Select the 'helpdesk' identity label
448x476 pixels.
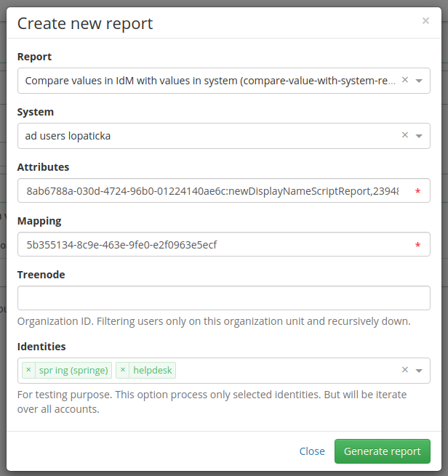(x=153, y=370)
